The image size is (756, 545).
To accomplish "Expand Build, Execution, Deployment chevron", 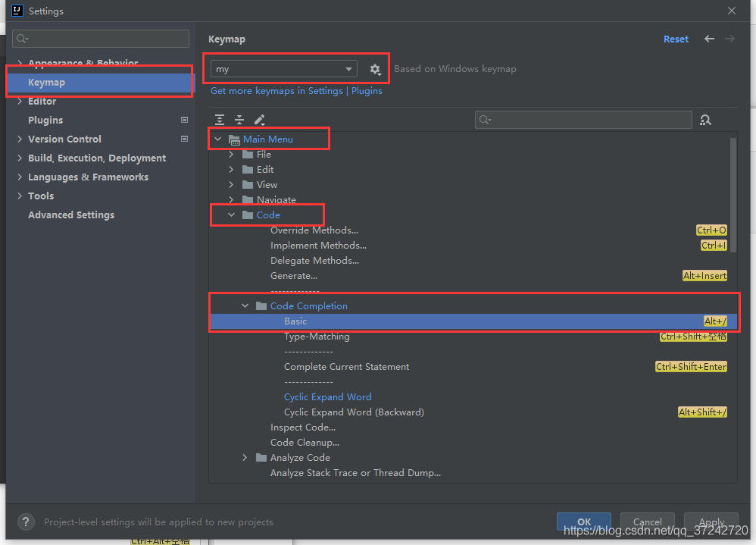I will [x=20, y=158].
